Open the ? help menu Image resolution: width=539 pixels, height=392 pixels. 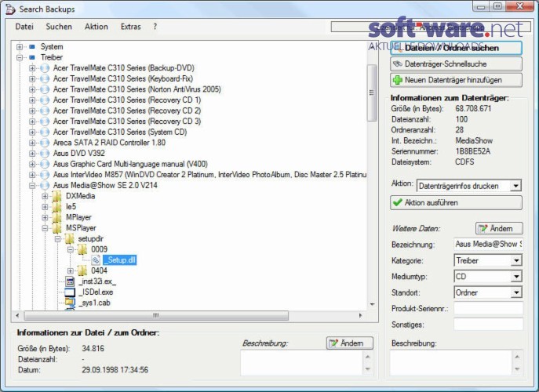click(x=155, y=27)
